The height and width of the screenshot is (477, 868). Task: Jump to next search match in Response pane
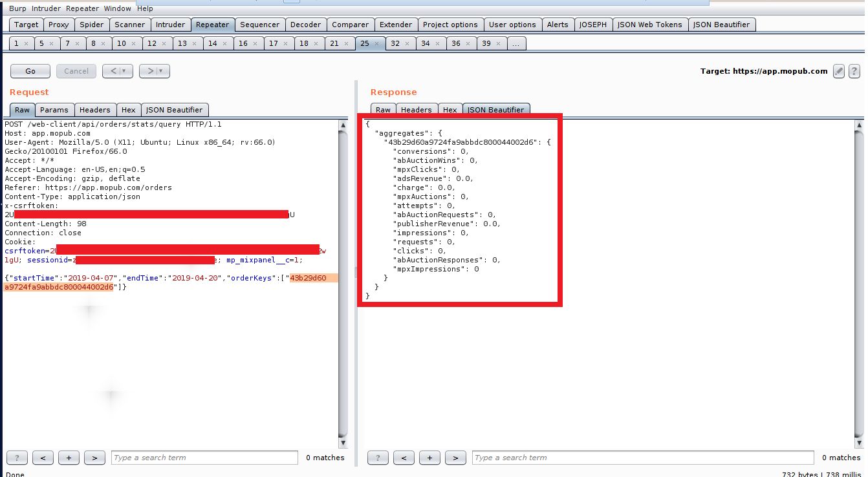point(455,458)
